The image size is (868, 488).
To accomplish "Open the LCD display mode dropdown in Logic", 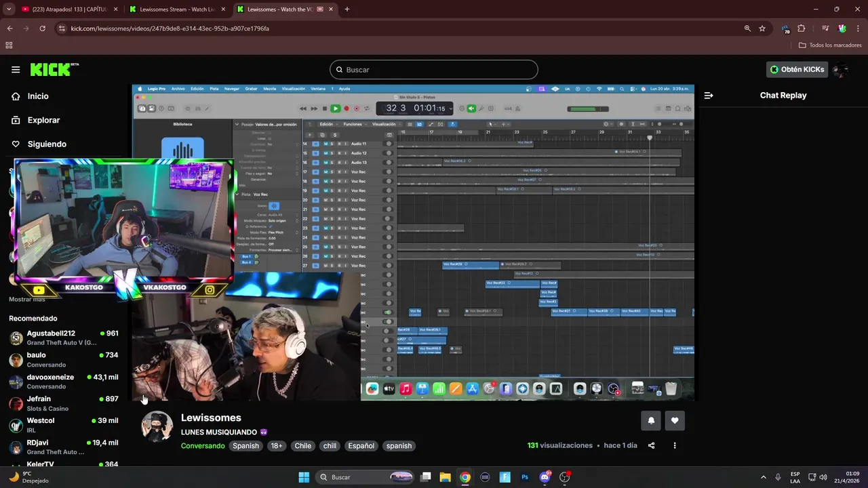I will tap(450, 108).
